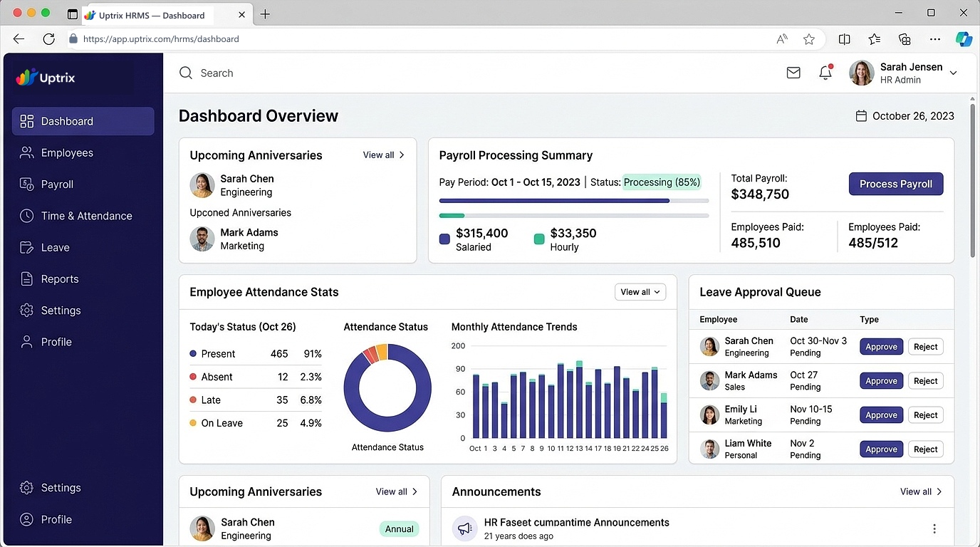
Task: Click the browser address bar URL
Action: (161, 39)
